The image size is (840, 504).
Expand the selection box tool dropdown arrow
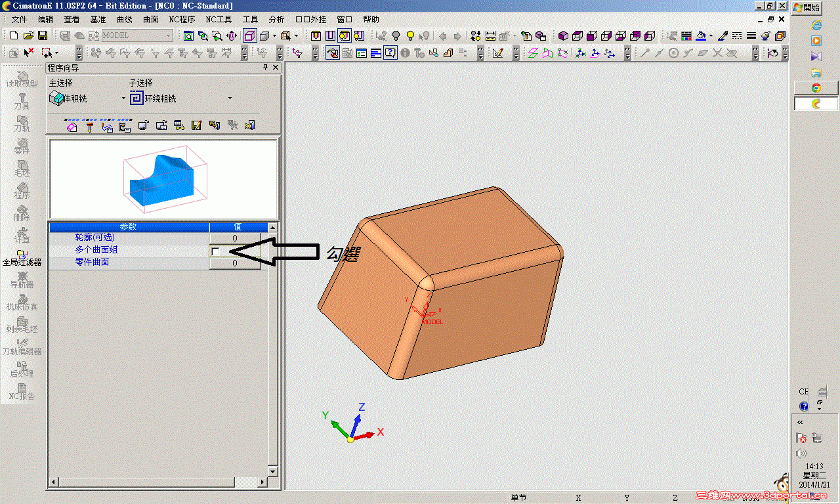coord(56,52)
